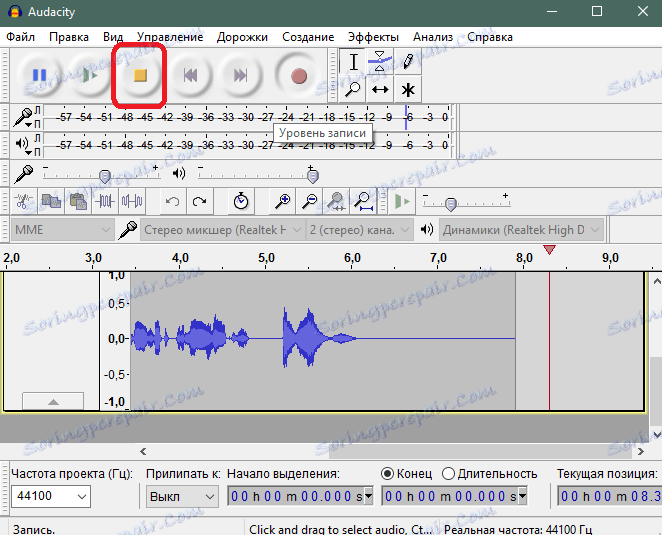The image size is (662, 535).
Task: Select the Time Shift arrow tool
Action: click(380, 90)
